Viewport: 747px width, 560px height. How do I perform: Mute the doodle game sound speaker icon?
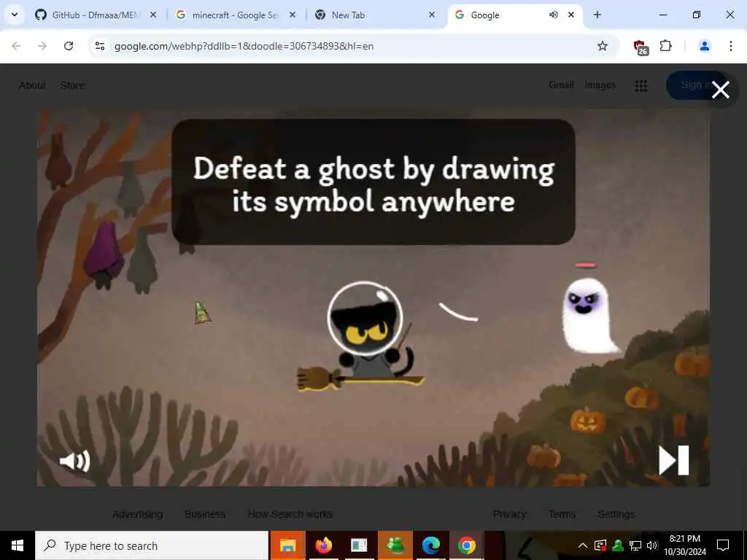pos(74,461)
